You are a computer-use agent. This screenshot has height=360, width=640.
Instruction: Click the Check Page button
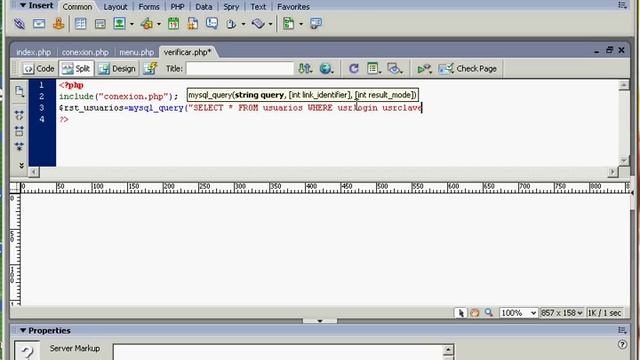468,69
